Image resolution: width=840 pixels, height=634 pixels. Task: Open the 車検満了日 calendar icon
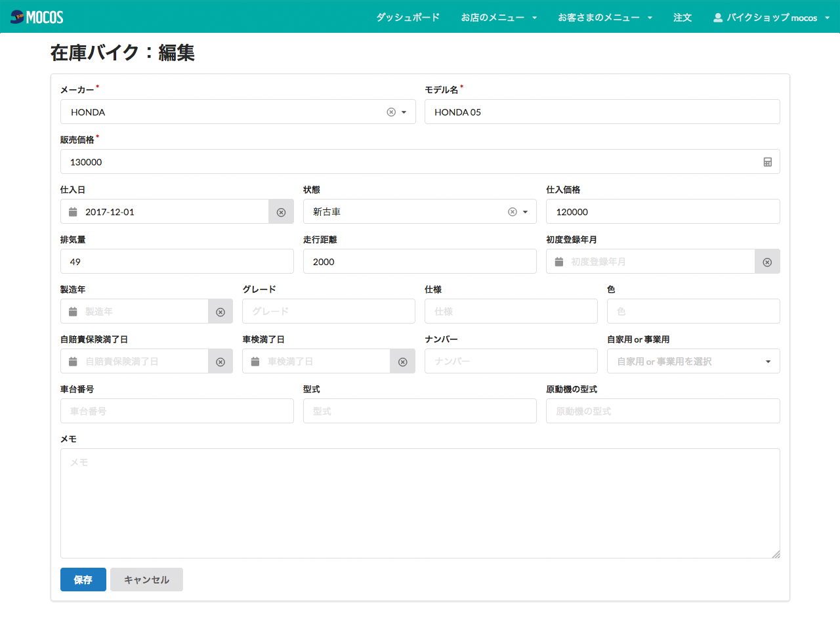pyautogui.click(x=255, y=362)
